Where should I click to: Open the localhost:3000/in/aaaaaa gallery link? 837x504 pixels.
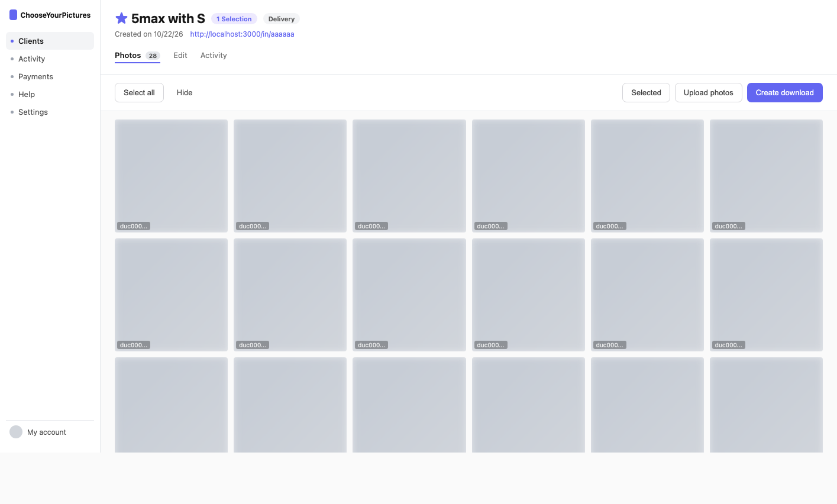point(242,34)
